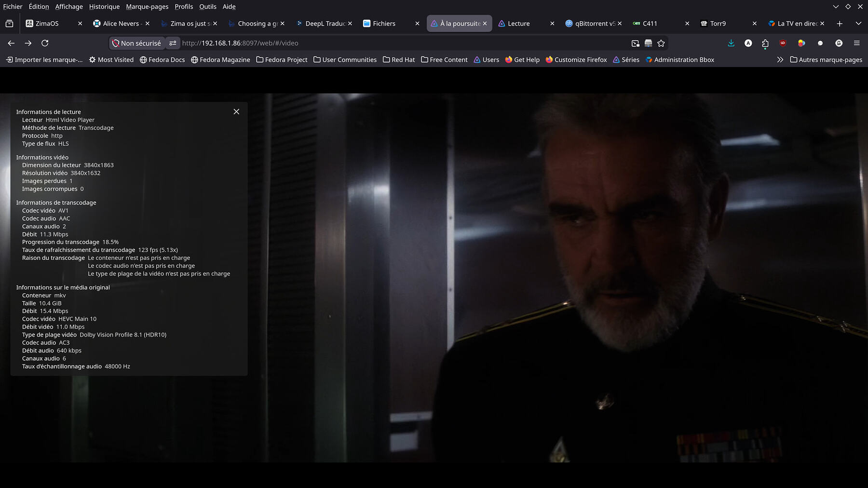This screenshot has width=868, height=488.
Task: Open the Downloads panel
Action: (731, 43)
